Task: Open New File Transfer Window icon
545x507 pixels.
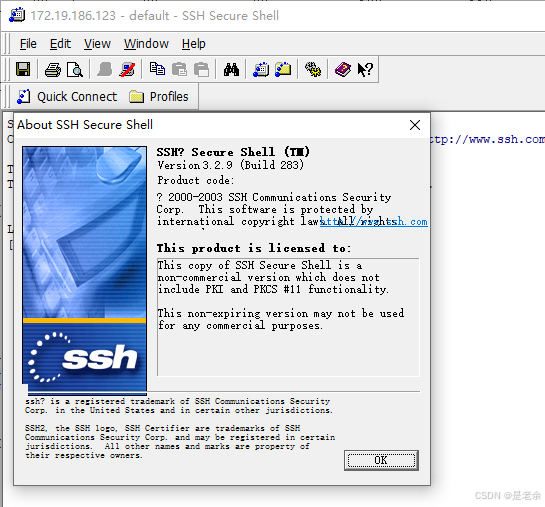Action: coord(283,69)
